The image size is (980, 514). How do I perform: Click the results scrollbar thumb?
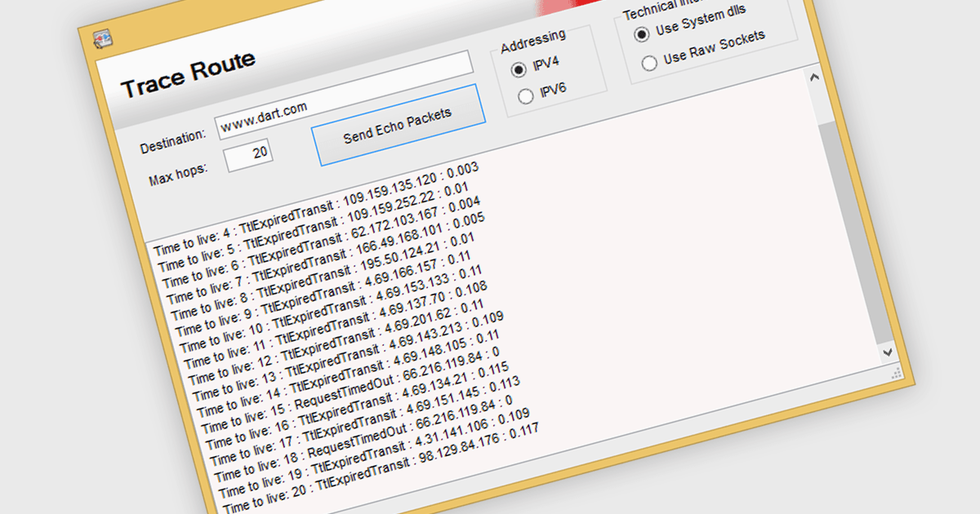pyautogui.click(x=854, y=233)
